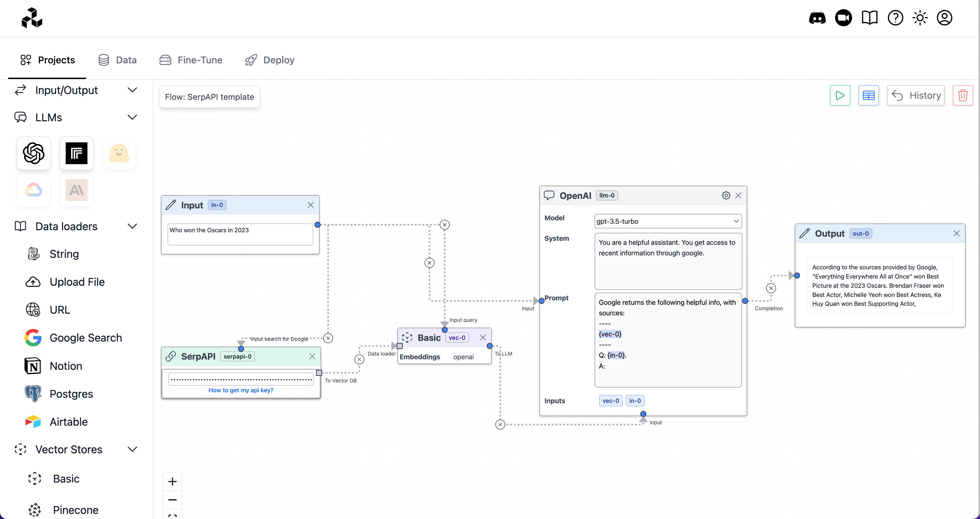This screenshot has height=519, width=980.
Task: Open the gpt-3.5-turbo model dropdown
Action: (668, 221)
